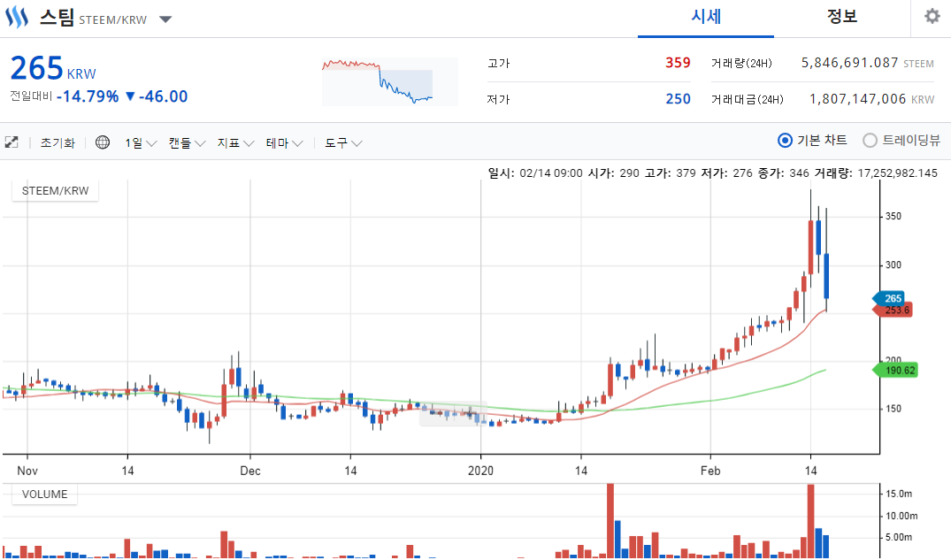Click the 5.00m volume axis label

899,538
